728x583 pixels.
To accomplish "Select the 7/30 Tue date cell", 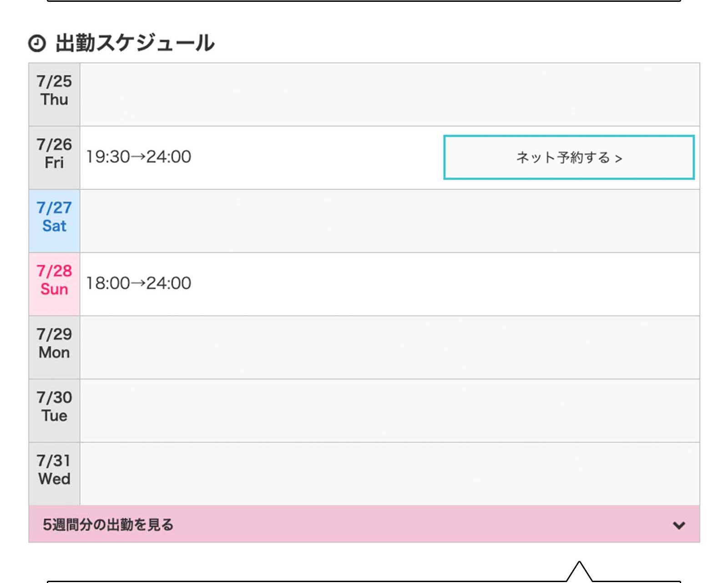I will (x=54, y=411).
